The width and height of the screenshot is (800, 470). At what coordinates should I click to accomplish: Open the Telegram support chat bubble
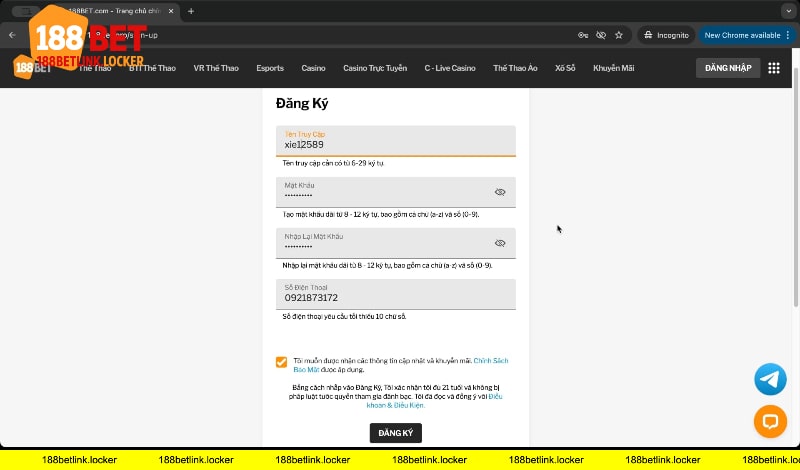point(770,379)
